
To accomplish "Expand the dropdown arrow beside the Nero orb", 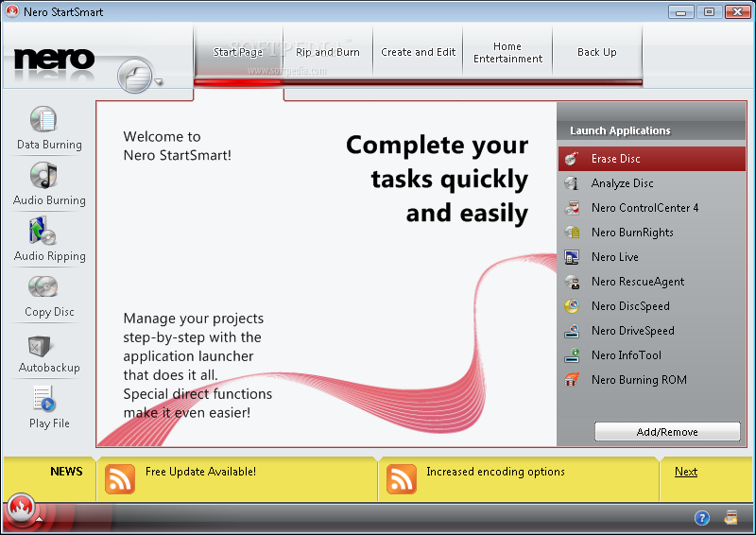I will click(x=160, y=82).
